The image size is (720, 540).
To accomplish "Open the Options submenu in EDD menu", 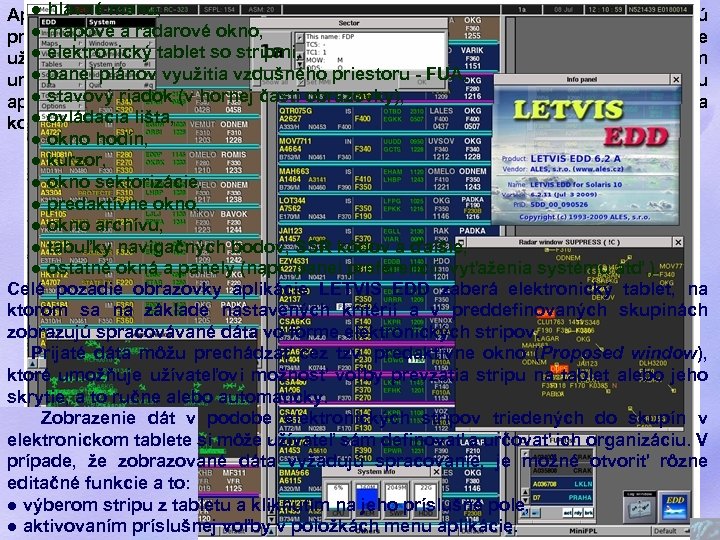I will click(x=62, y=106).
